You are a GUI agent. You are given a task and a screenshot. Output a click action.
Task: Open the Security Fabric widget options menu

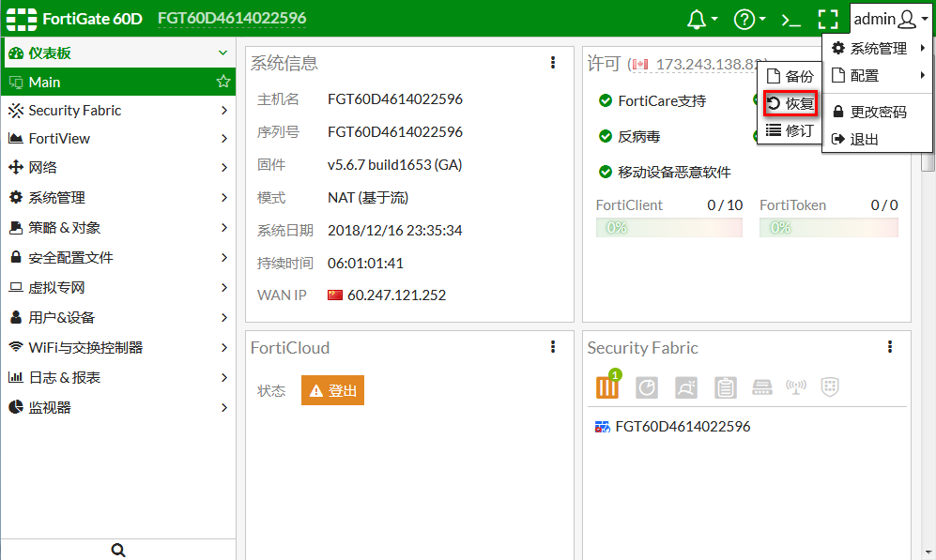pos(890,347)
